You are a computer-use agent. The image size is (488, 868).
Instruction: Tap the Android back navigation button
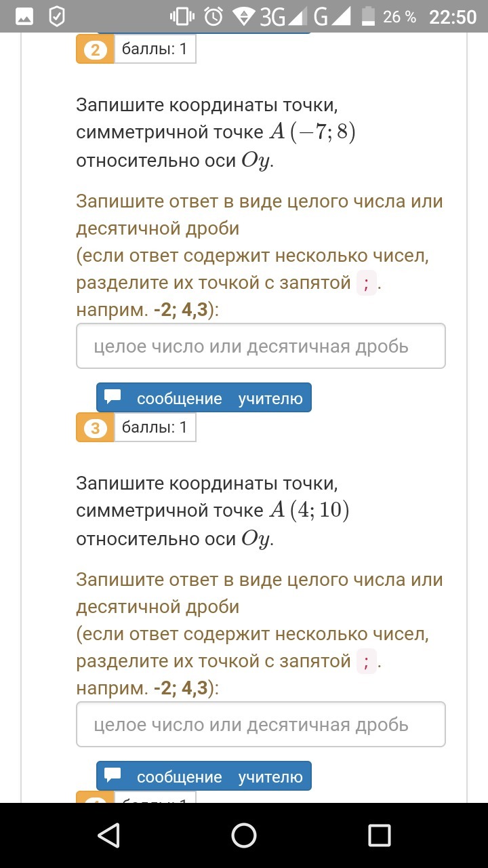109,835
